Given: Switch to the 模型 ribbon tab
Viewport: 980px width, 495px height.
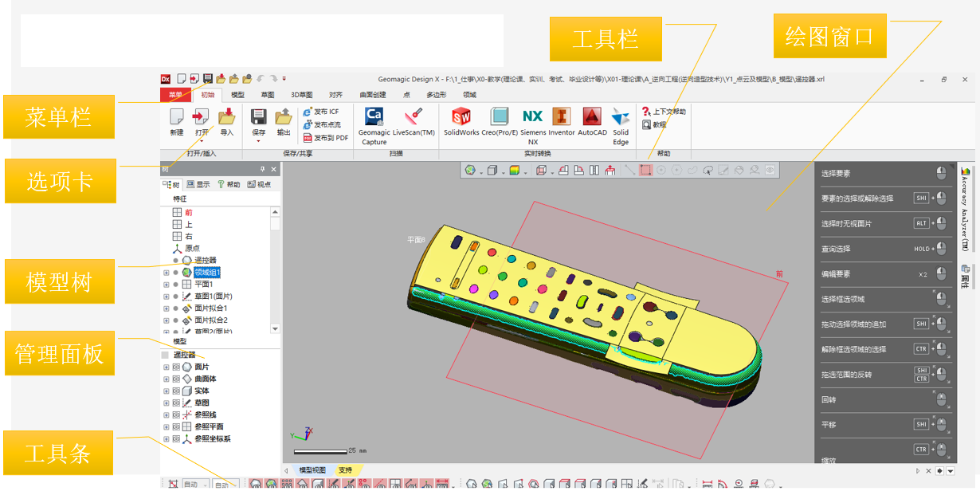Looking at the screenshot, I should pos(237,95).
